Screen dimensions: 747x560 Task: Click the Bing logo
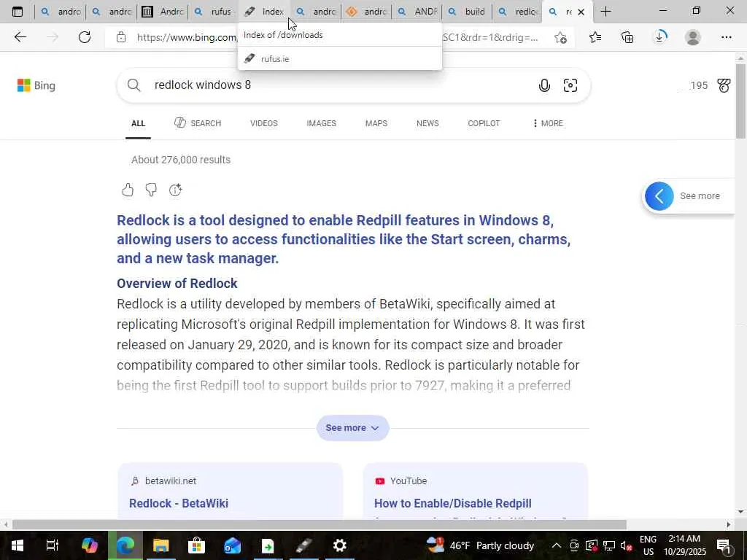click(36, 86)
